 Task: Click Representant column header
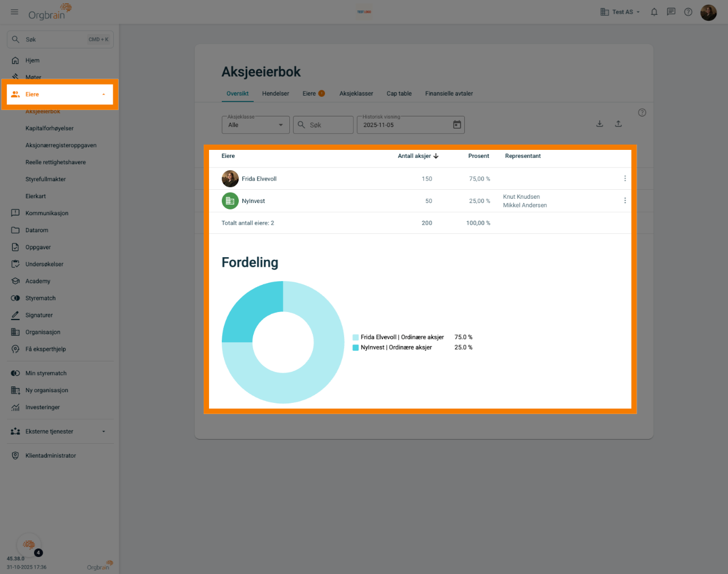click(x=523, y=156)
